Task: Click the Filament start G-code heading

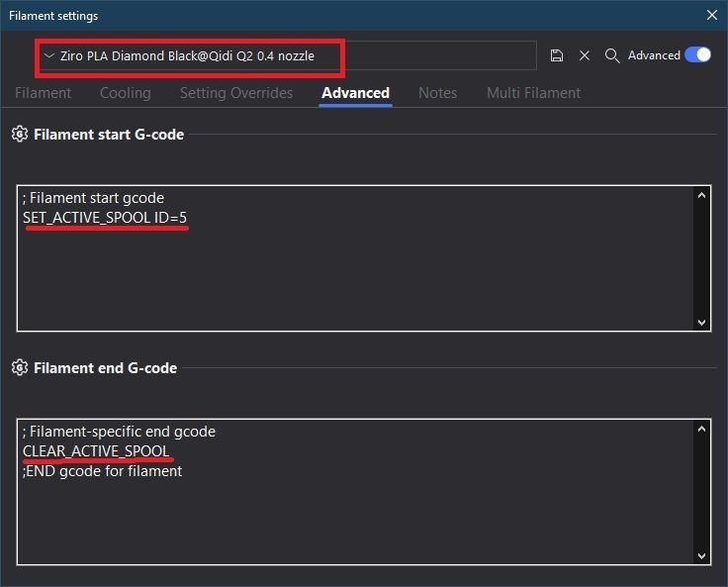Action: pyautogui.click(x=109, y=135)
